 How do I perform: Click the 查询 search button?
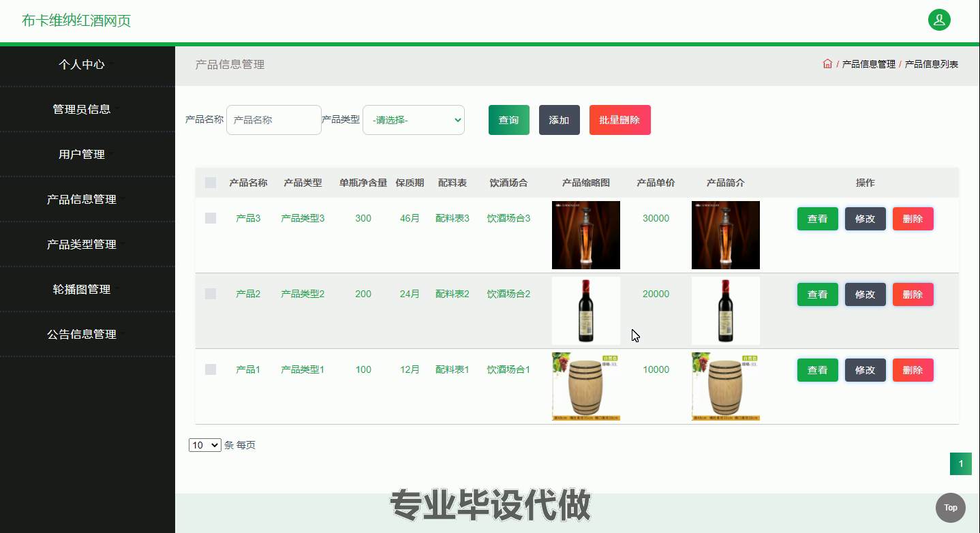point(509,120)
